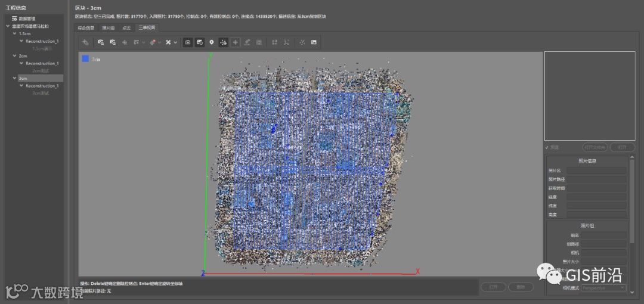This screenshot has height=304, width=644.
Task: Click the acquisition time input field
Action: (x=596, y=188)
